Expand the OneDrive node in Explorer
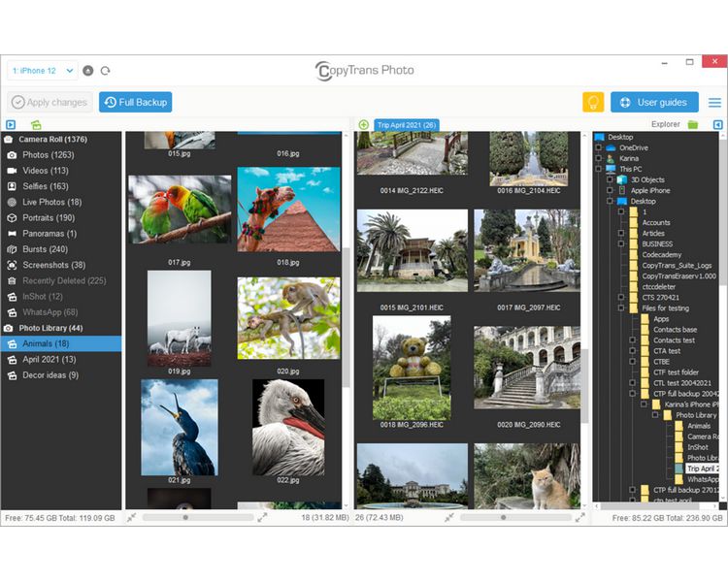This screenshot has height=582, width=728. tap(599, 147)
